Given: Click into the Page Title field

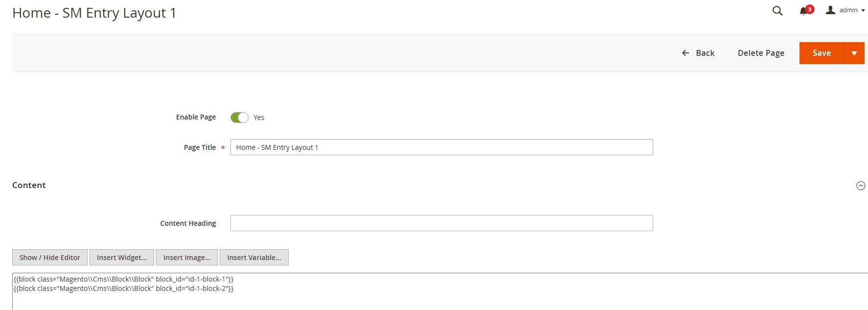Looking at the screenshot, I should (441, 147).
